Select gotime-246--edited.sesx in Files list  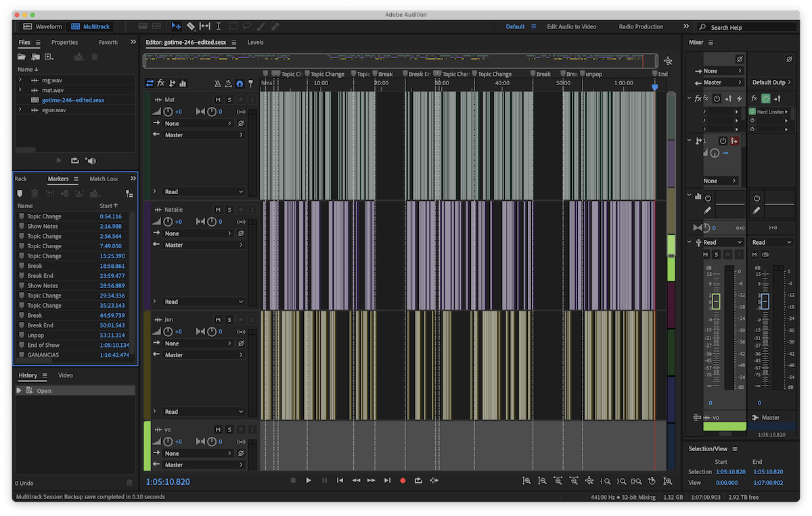click(73, 100)
